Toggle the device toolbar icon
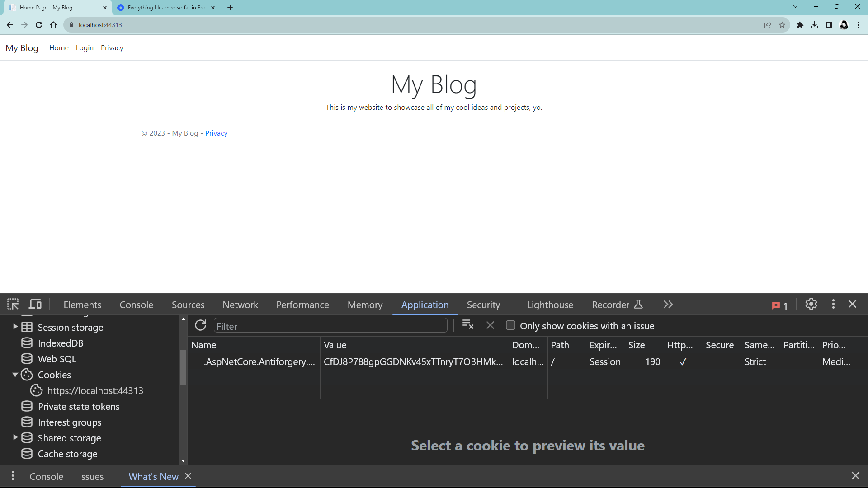The height and width of the screenshot is (488, 868). click(35, 305)
